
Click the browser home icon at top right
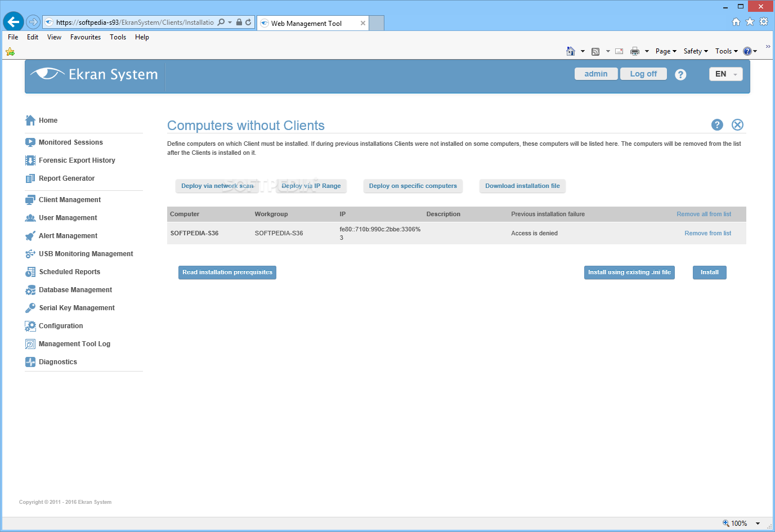736,21
